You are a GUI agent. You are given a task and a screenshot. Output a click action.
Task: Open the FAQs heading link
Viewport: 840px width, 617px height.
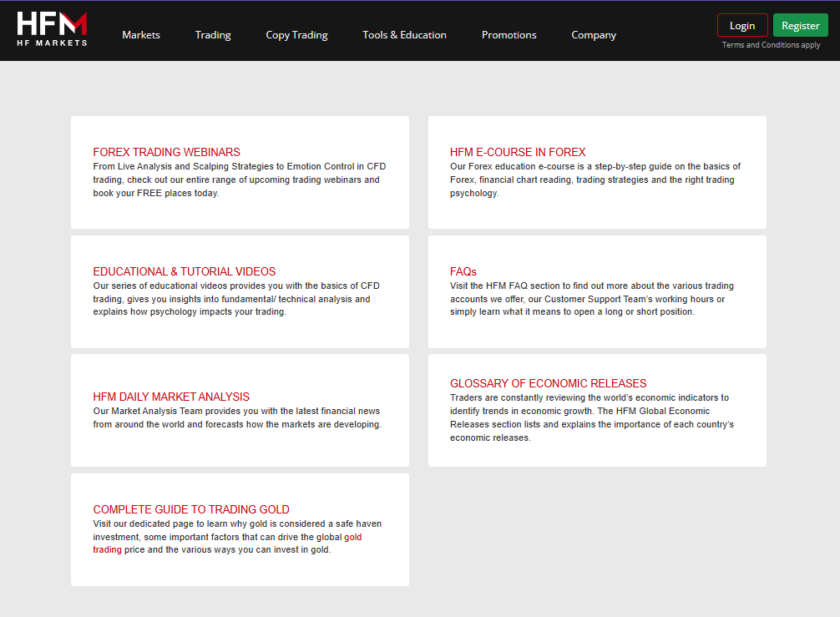click(x=463, y=271)
